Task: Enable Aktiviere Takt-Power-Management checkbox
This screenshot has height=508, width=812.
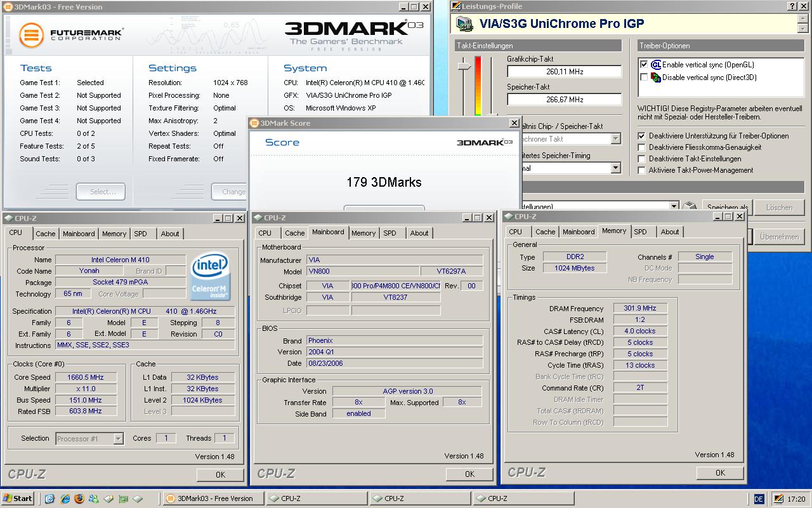Action: tap(642, 170)
